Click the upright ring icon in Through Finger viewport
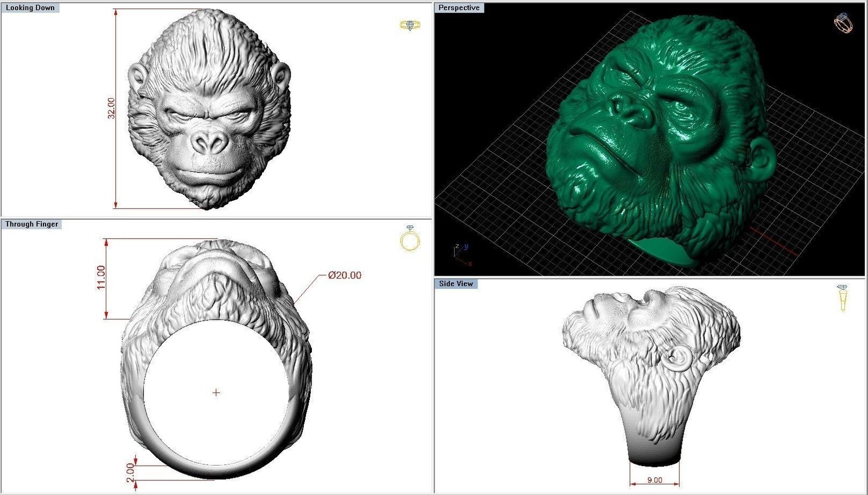 pyautogui.click(x=410, y=239)
